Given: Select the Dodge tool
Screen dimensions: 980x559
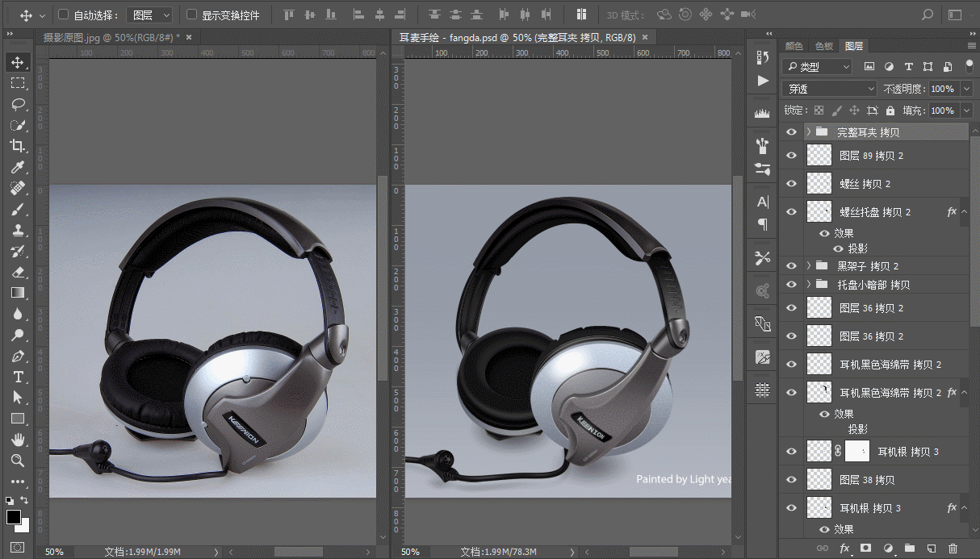Looking at the screenshot, I should (17, 335).
